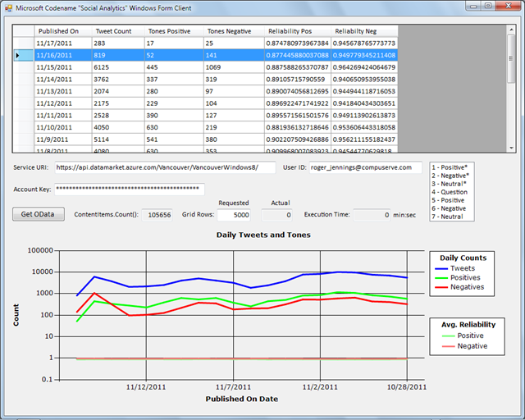Click the Service URI text field
The image size is (525, 420).
click(x=165, y=167)
